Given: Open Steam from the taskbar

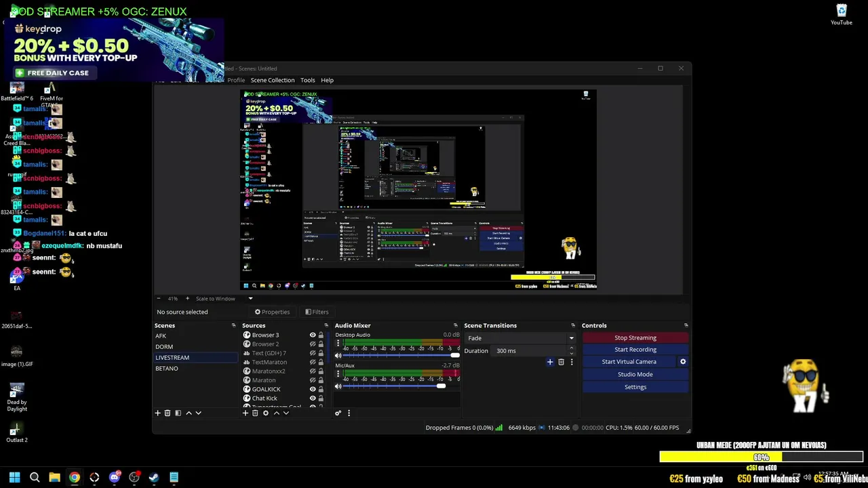Looking at the screenshot, I should pos(154,477).
